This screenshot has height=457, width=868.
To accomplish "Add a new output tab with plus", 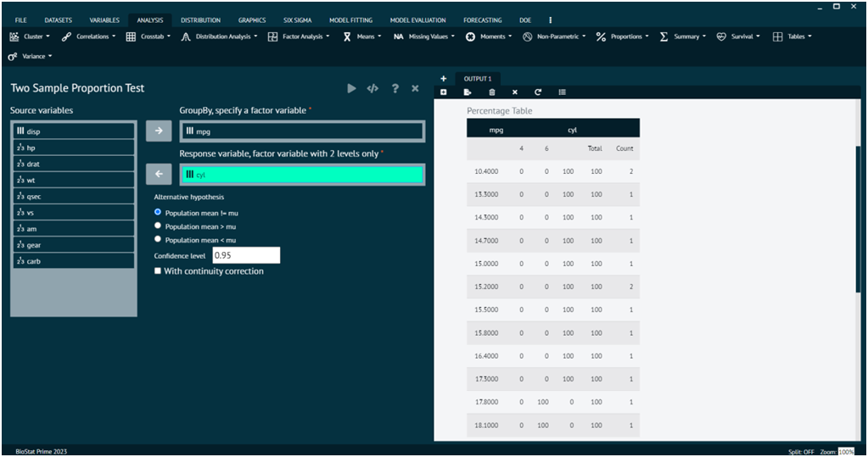I will pyautogui.click(x=444, y=79).
